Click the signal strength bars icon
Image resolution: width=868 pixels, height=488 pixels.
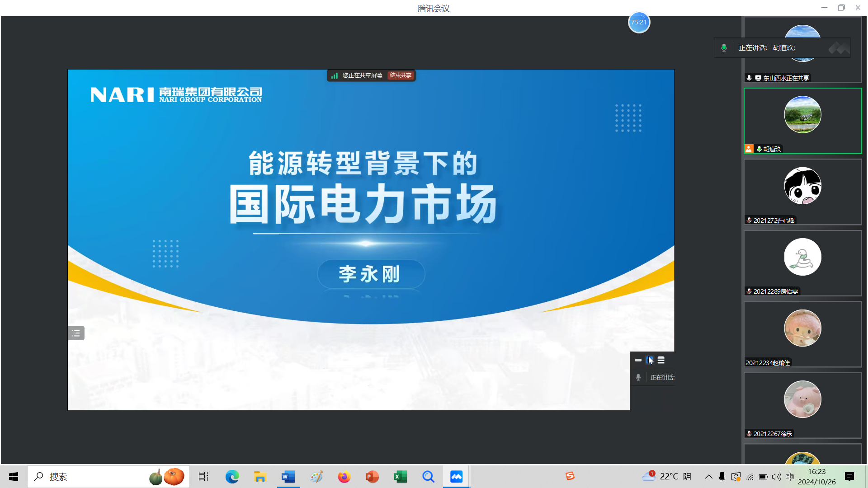point(335,75)
